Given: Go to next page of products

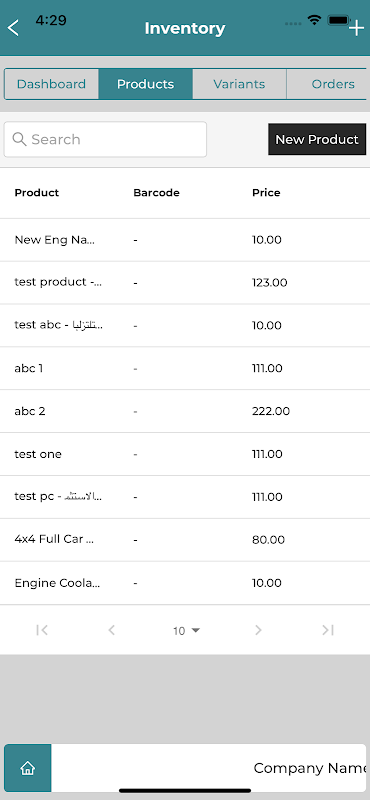Looking at the screenshot, I should point(258,631).
